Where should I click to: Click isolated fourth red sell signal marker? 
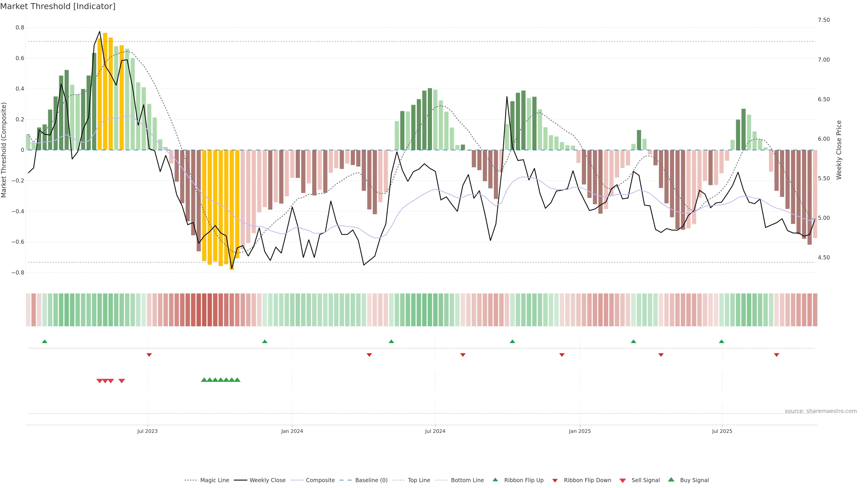(122, 381)
